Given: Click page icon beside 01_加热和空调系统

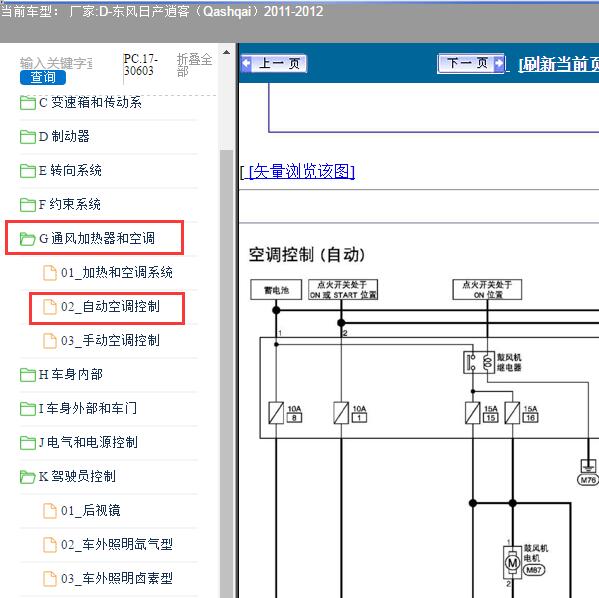Looking at the screenshot, I should [x=50, y=273].
